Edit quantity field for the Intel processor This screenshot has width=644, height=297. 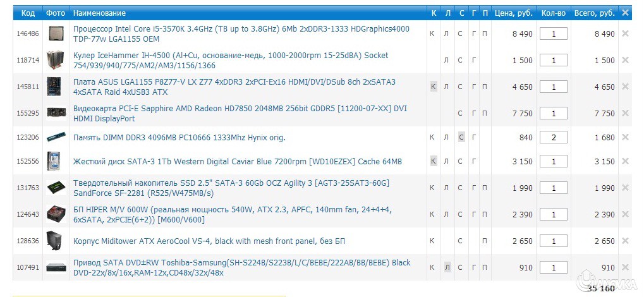553,33
